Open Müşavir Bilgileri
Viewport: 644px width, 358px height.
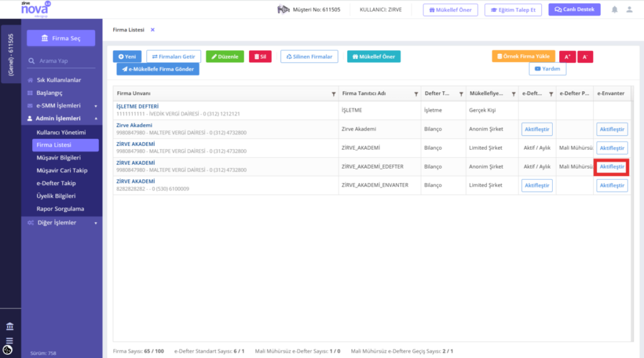click(58, 158)
